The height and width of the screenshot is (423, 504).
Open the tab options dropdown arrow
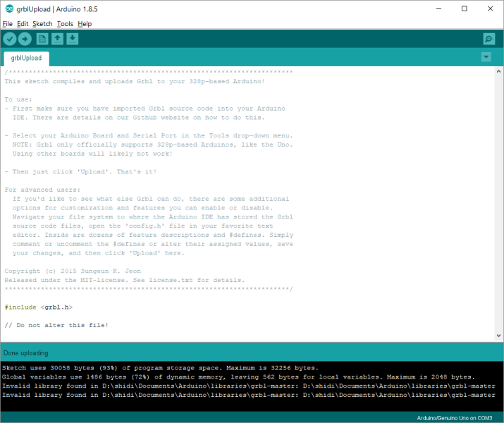pyautogui.click(x=486, y=57)
